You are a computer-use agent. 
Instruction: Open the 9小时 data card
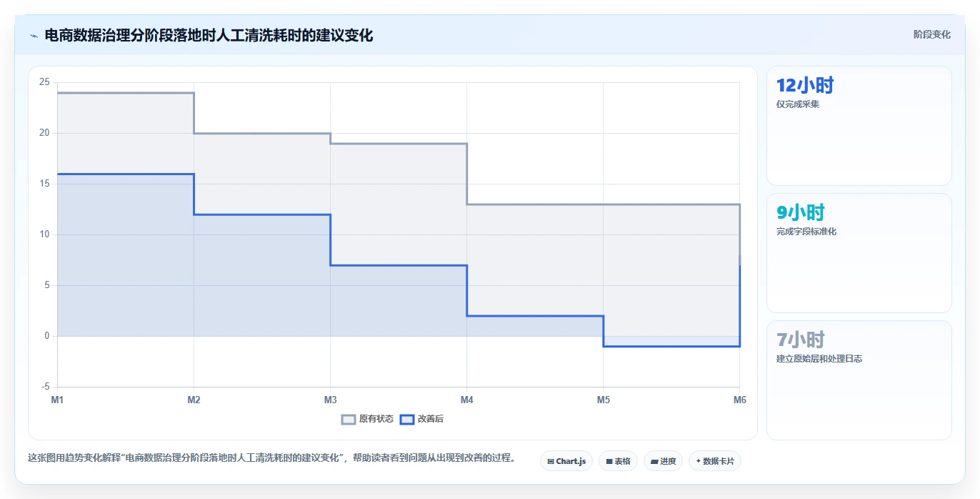[859, 253]
